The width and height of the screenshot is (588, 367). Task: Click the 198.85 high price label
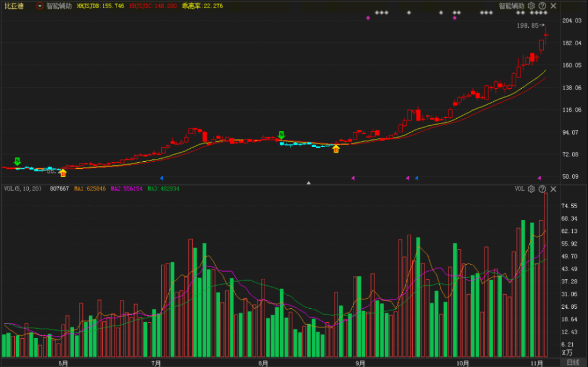tap(527, 25)
